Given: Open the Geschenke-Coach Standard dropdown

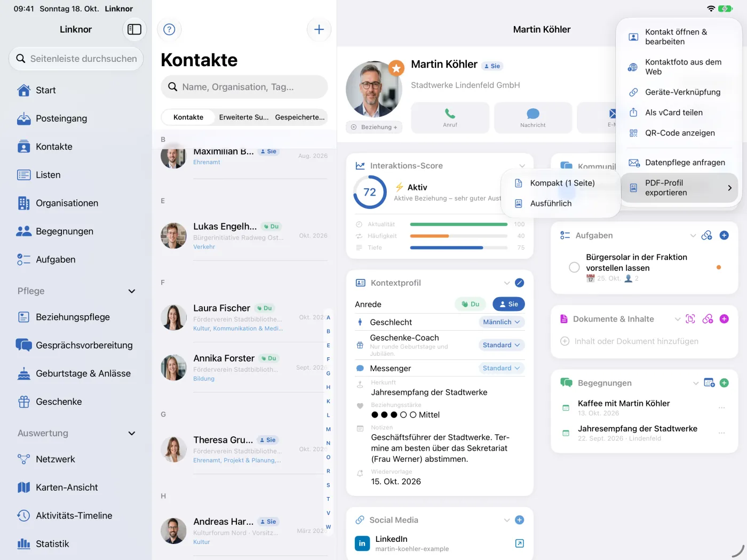Looking at the screenshot, I should pos(502,345).
